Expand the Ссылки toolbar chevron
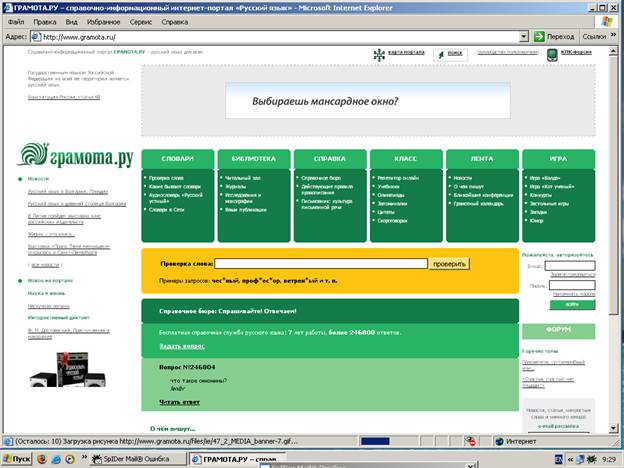624x468 pixels. [613, 35]
